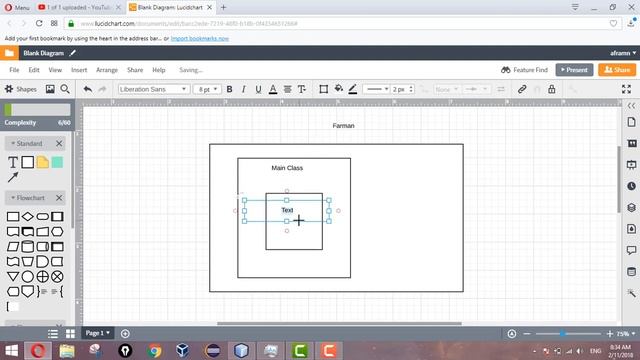
Task: Open the Arrange menu
Action: tap(107, 70)
